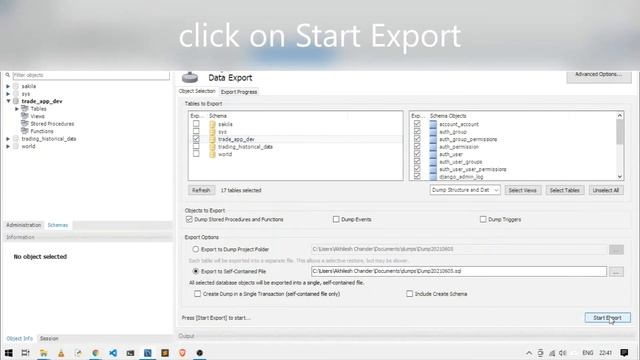Click Select Views button

(522, 190)
